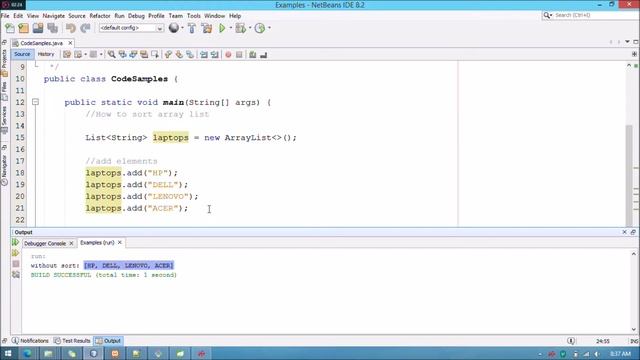This screenshot has width=640, height=360.
Task: Click the volume speaker tray icon
Action: click(597, 354)
